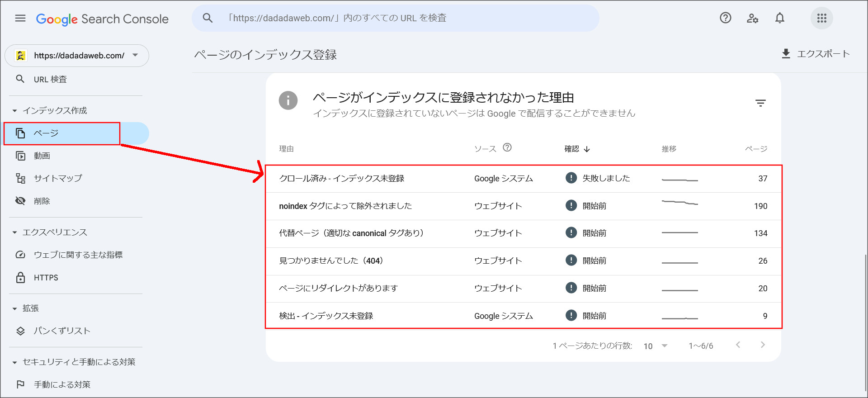Click the page count 190

[760, 206]
